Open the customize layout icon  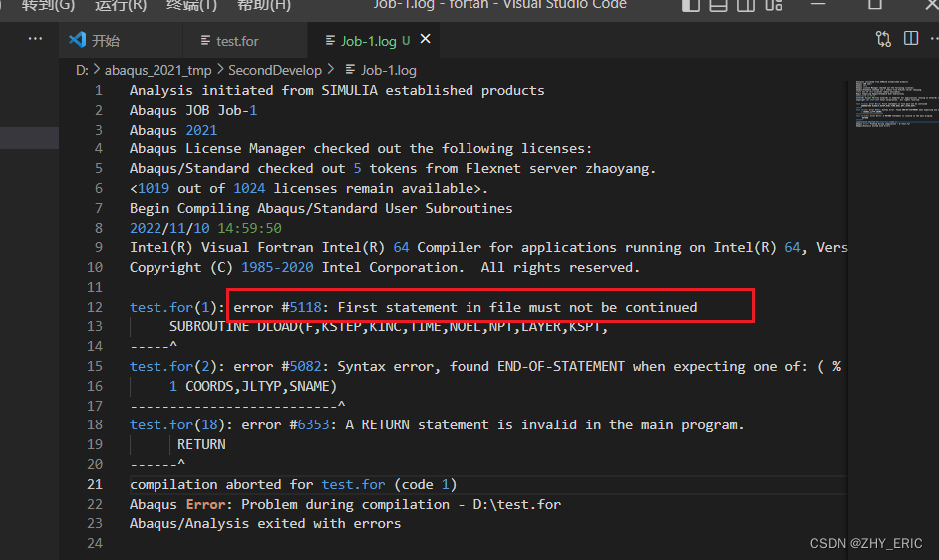point(774,5)
